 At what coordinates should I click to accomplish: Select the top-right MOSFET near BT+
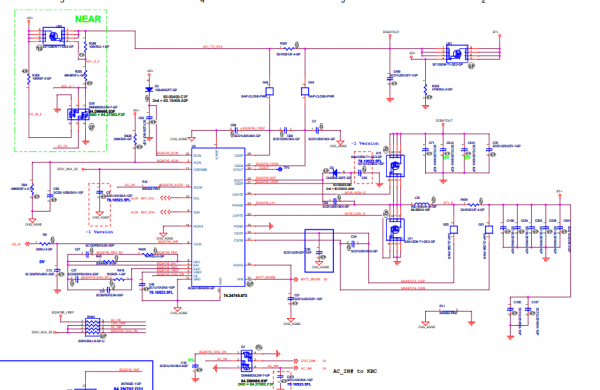point(457,54)
